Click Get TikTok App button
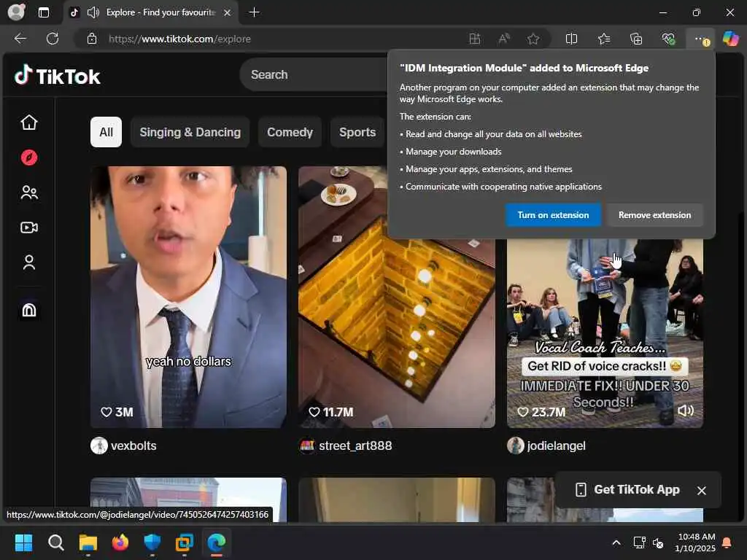The image size is (747, 560). point(627,489)
